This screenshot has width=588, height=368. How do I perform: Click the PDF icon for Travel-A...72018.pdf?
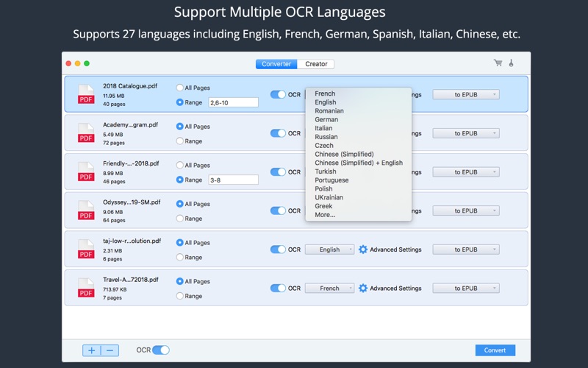pos(86,288)
